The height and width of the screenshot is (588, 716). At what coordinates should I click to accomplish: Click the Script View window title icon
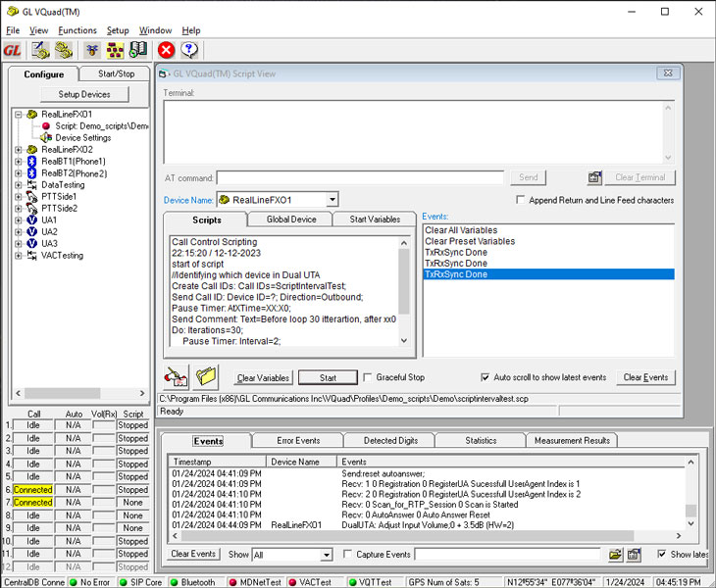point(164,73)
